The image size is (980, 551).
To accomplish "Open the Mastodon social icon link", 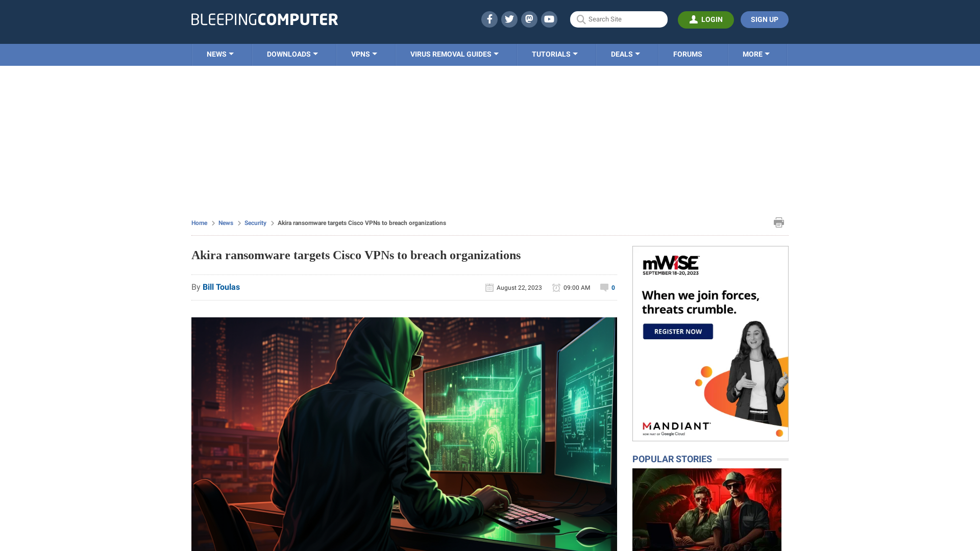I will [x=529, y=19].
